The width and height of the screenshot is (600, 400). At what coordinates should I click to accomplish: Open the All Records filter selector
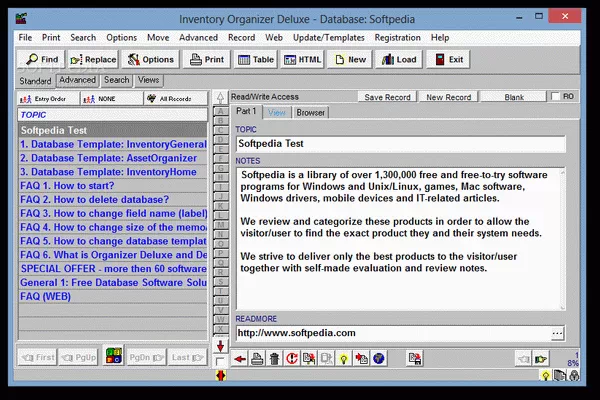point(176,99)
